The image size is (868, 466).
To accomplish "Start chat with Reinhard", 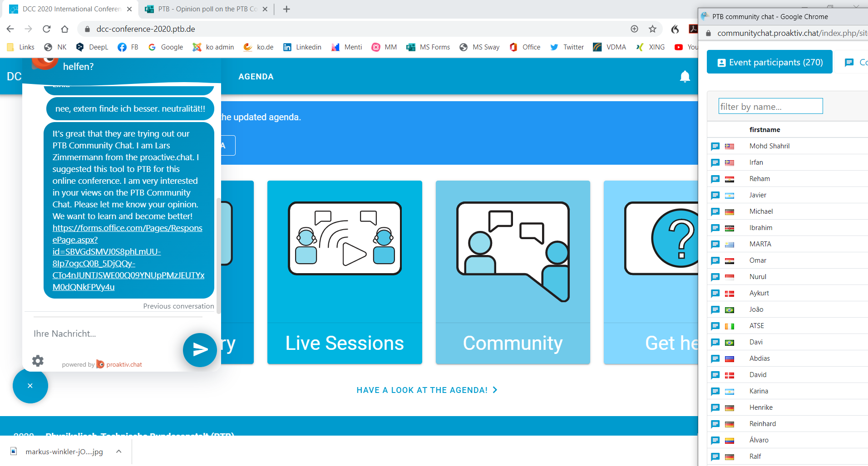I will (x=715, y=424).
